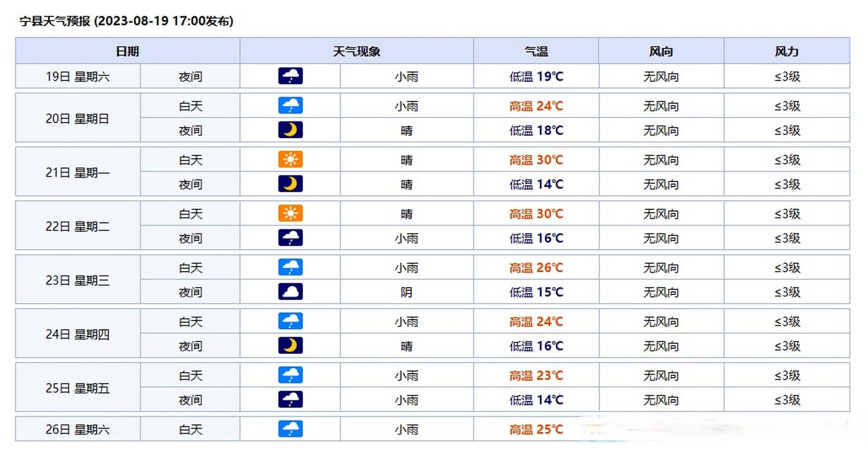The width and height of the screenshot is (868, 454).
Task: Click the rain icon for 26日 白天
Action: coord(290,429)
